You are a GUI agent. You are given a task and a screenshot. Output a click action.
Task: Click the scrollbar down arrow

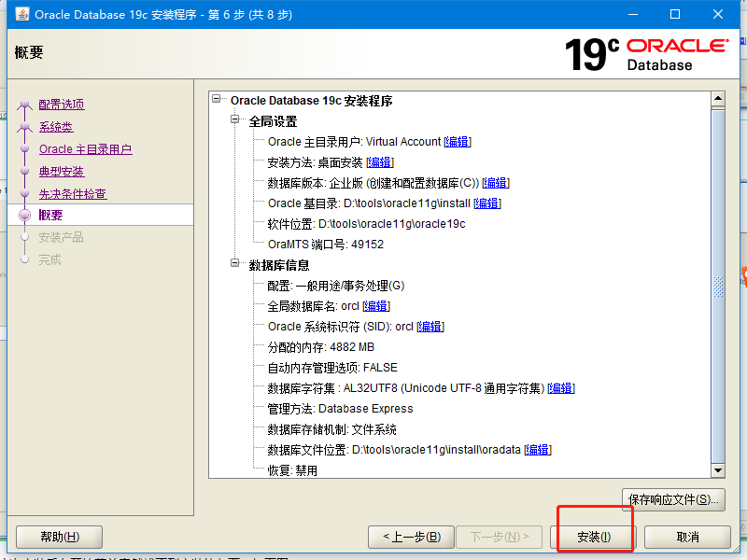pyautogui.click(x=717, y=470)
